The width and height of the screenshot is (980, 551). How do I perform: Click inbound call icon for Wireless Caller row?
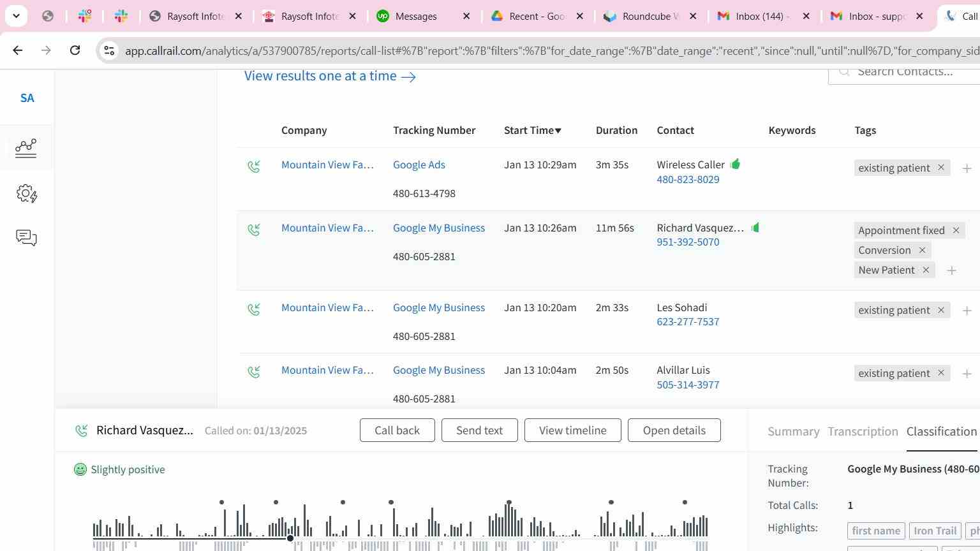(254, 166)
